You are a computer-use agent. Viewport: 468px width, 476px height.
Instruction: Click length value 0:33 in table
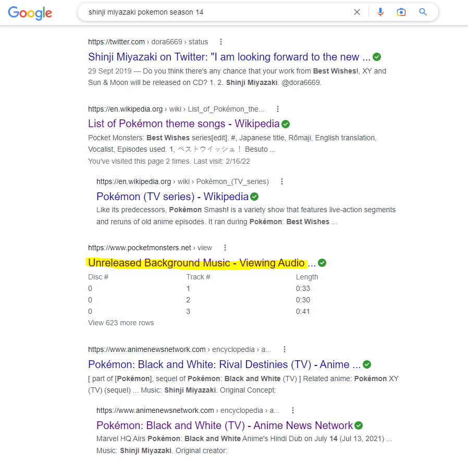click(x=303, y=288)
